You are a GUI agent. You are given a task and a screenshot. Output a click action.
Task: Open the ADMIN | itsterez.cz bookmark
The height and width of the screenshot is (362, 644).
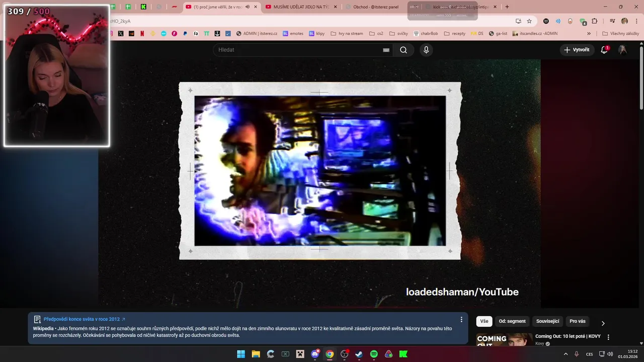pos(257,34)
